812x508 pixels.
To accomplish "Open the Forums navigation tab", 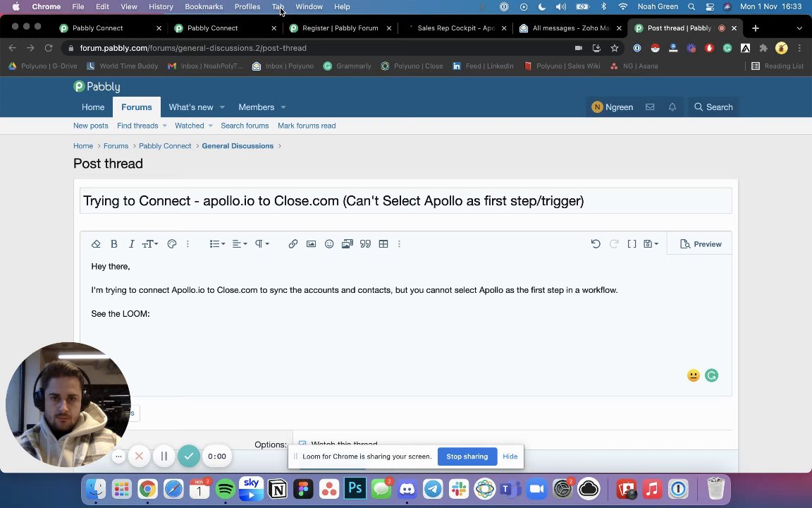I will tap(137, 107).
